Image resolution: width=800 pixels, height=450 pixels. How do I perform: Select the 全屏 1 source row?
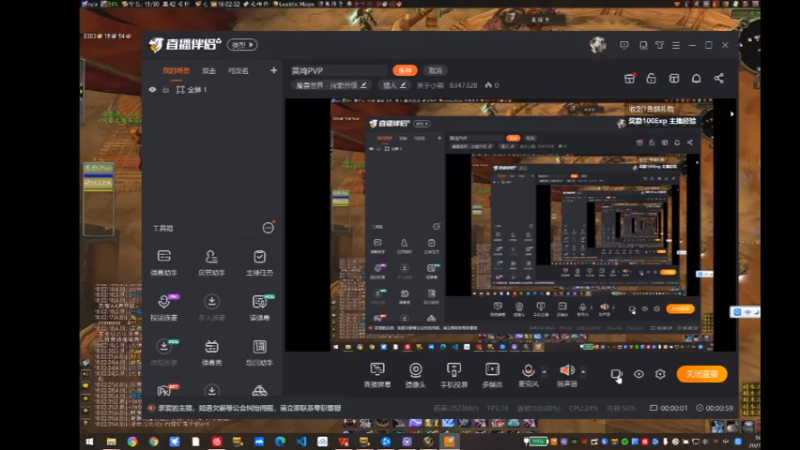[213, 89]
